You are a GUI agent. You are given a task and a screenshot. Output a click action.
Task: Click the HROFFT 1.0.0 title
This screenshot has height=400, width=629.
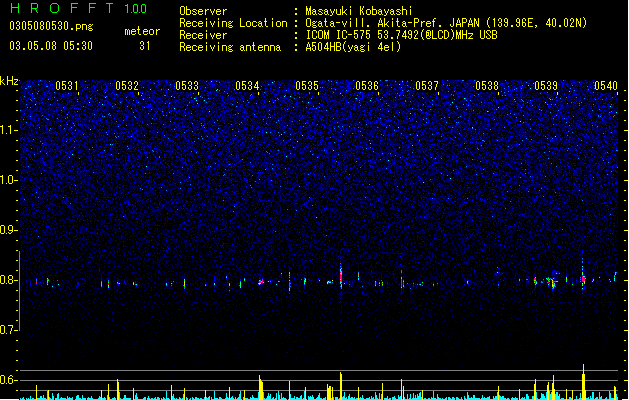coord(78,8)
